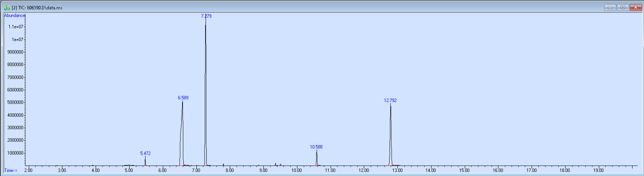Select the peak labeled 12.792
Image resolution: width=644 pixels, height=176 pixels.
point(390,100)
